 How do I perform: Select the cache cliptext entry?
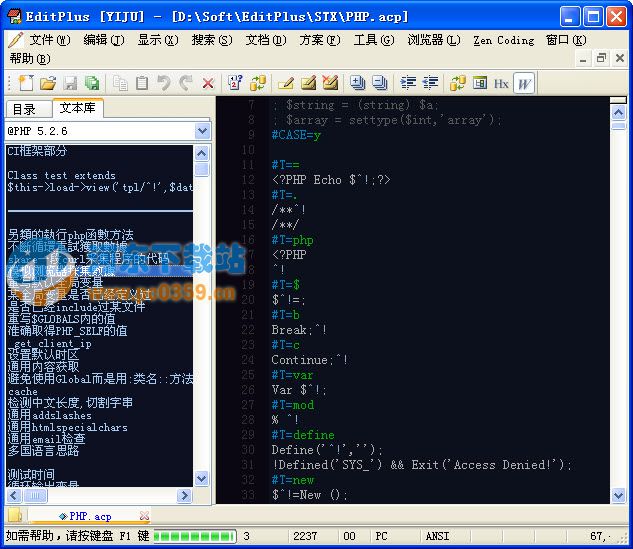click(23, 391)
